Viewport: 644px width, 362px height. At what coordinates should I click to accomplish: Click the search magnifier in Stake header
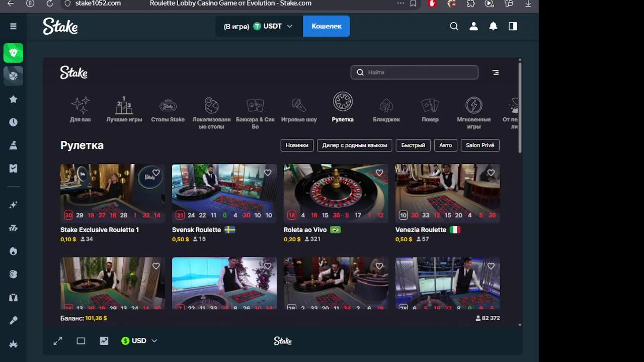[454, 26]
